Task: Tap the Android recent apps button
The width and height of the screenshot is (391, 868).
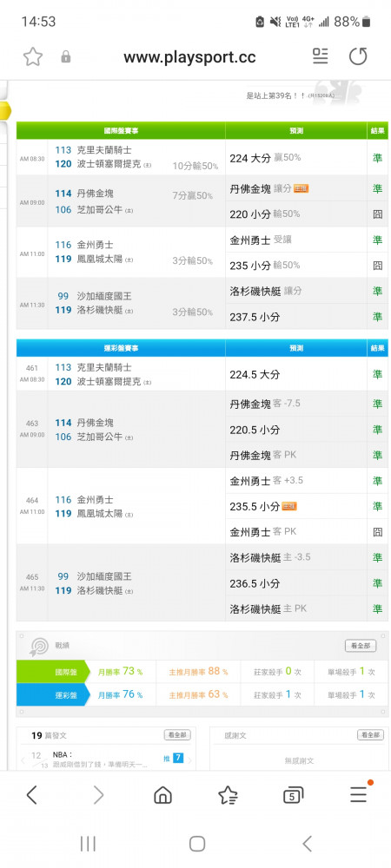Action: tap(88, 844)
